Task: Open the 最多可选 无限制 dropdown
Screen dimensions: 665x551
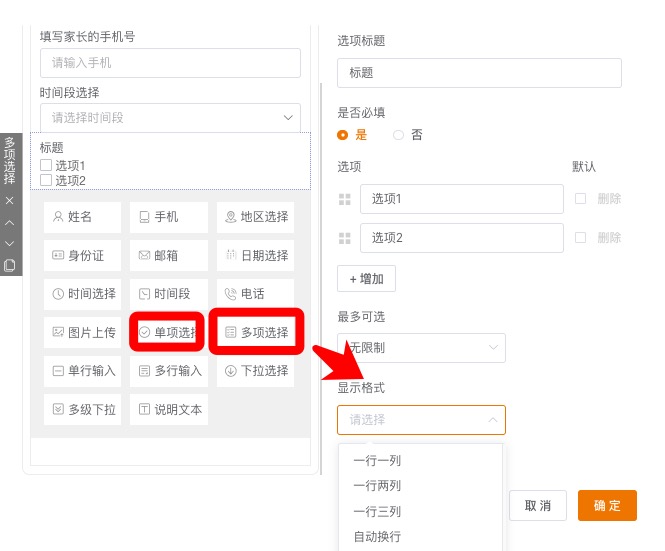Action: 421,347
